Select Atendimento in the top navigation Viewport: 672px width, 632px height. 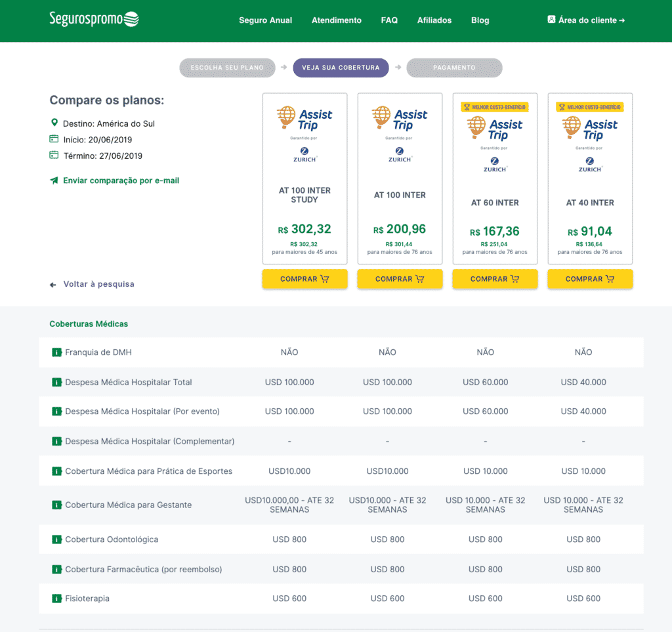click(337, 20)
